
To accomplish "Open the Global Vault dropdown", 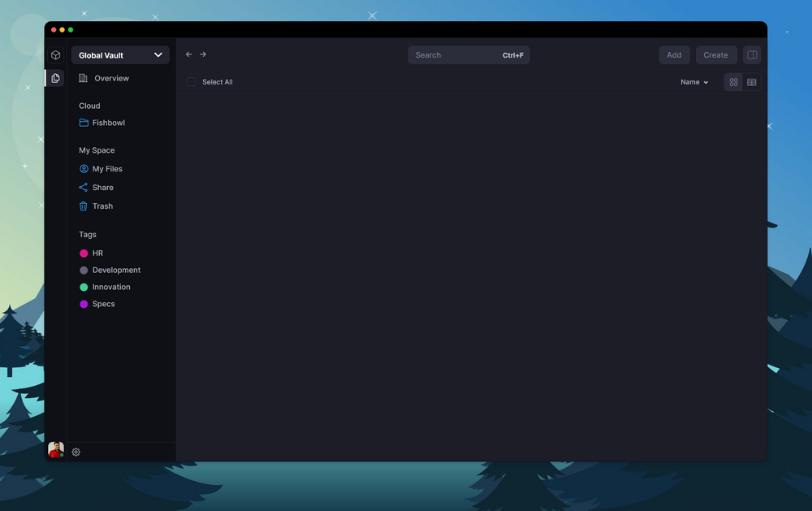I will point(120,54).
